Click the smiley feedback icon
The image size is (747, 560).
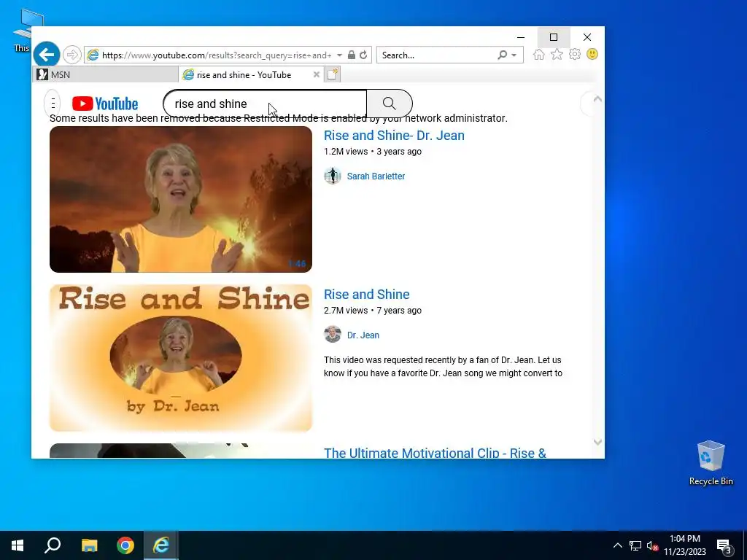592,54
